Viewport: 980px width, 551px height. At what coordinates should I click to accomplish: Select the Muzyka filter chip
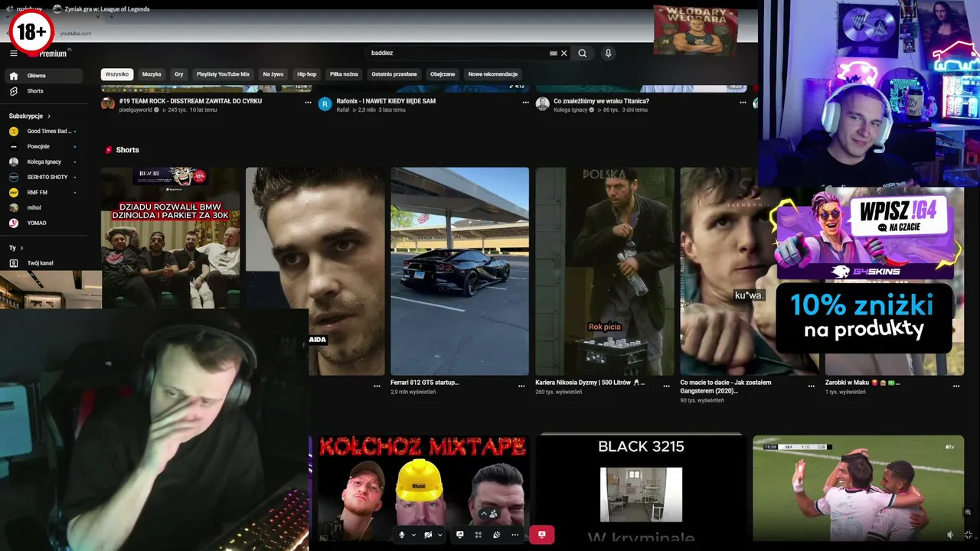coord(152,74)
